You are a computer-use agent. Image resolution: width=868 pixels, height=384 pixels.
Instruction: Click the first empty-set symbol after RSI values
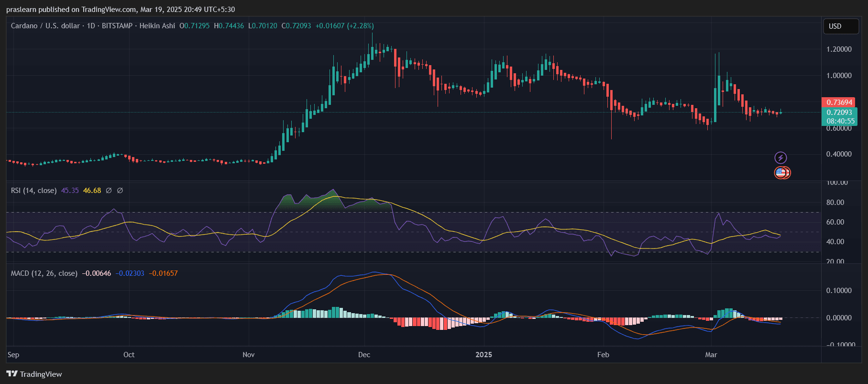(109, 191)
